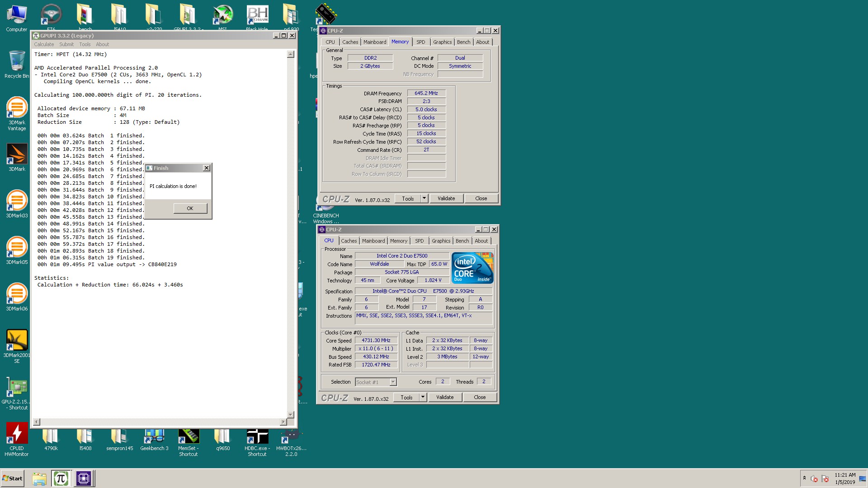Screen dimensions: 868x488
Task: Open the GPU-Z 2.15 shortcut icon
Action: point(17,394)
